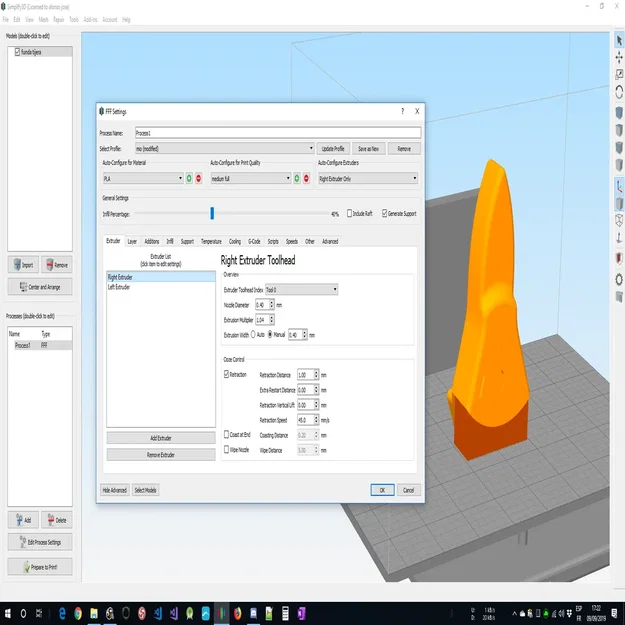Adjust the Retraction Speed spinner arrows
Screen dimensions: 625x625
316,420
